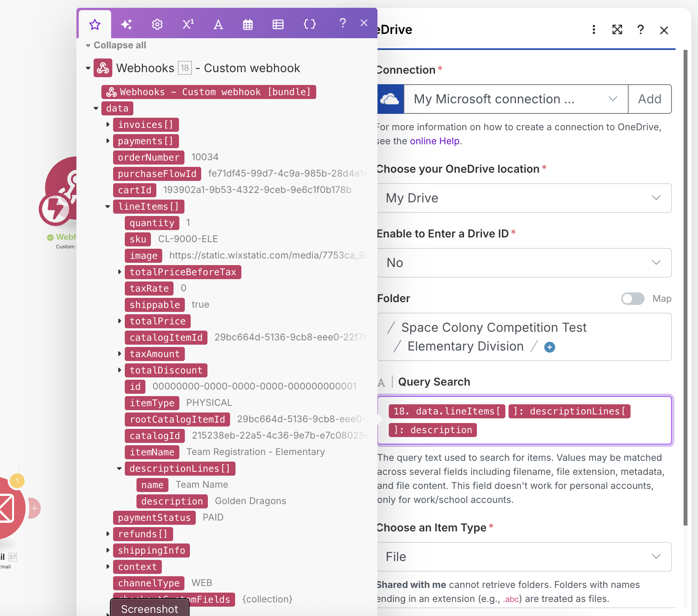Close the mapping panel
This screenshot has width=698, height=616.
[x=364, y=23]
